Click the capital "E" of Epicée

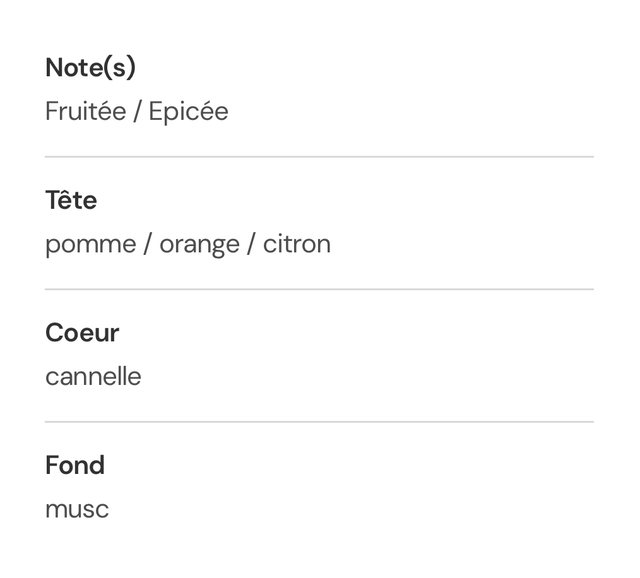click(x=155, y=112)
